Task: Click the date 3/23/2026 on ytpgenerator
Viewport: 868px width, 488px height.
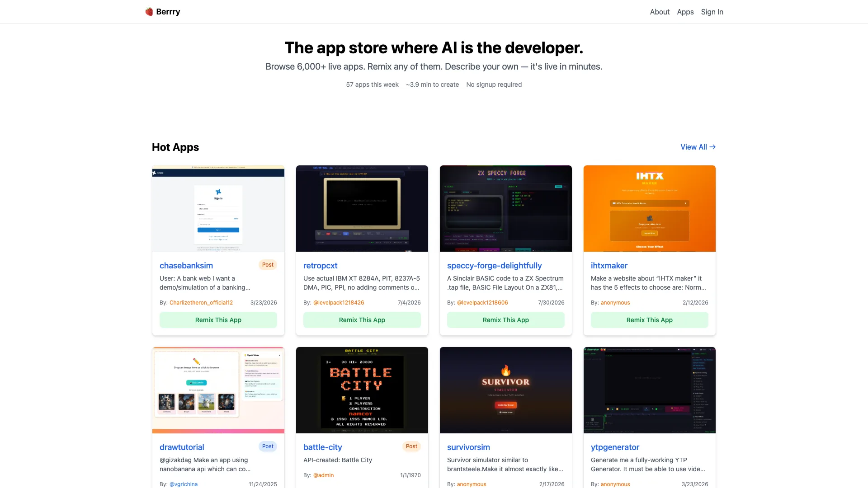Action: point(695,484)
